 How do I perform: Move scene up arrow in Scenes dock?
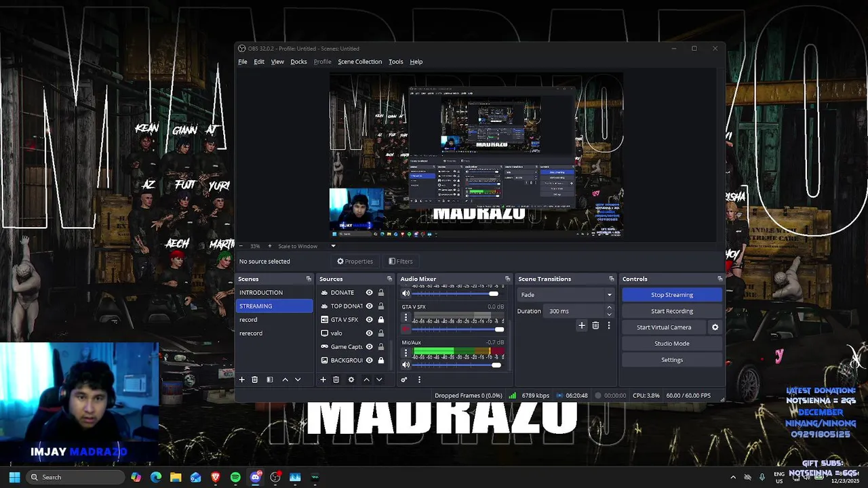[x=285, y=380]
